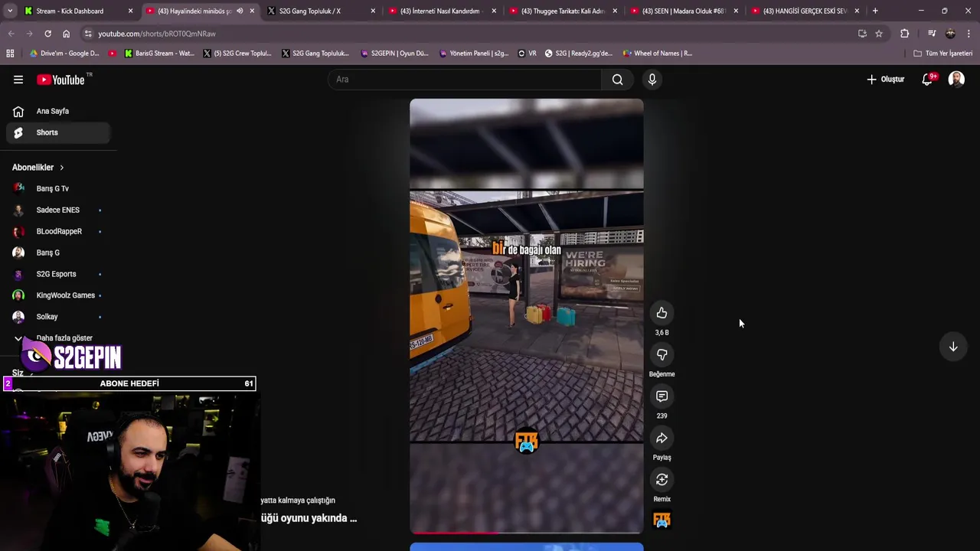Click the YouTube logo

click(60, 80)
